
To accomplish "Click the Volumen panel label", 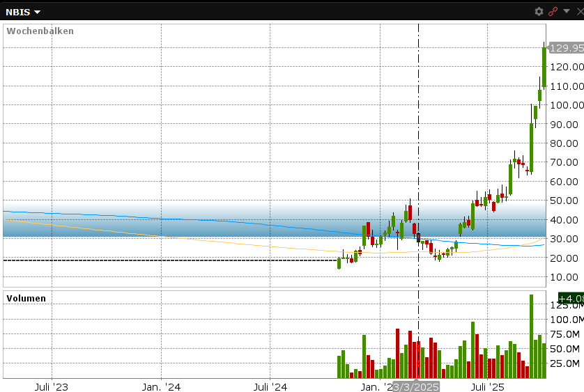I will tap(26, 298).
